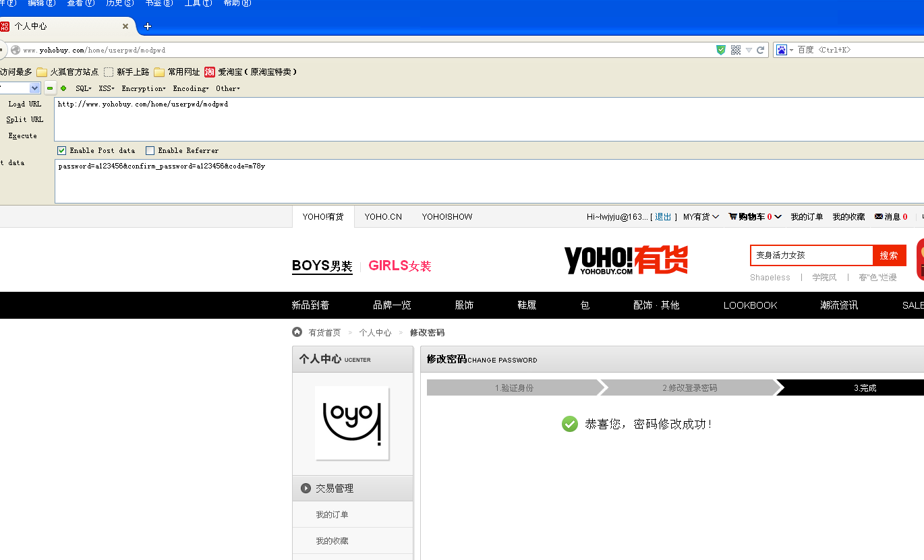Screen dimensions: 924x560
Task: Open 品牌一览 in the navigation bar
Action: coord(392,305)
